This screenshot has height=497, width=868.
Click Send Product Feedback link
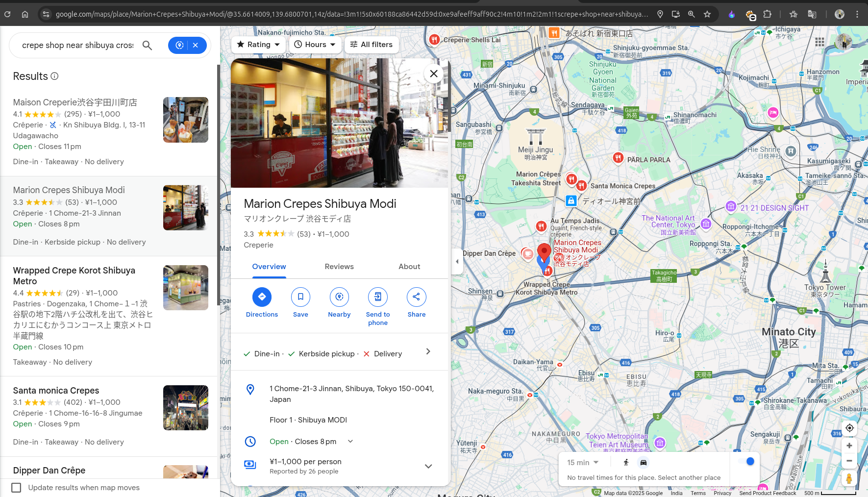point(768,493)
